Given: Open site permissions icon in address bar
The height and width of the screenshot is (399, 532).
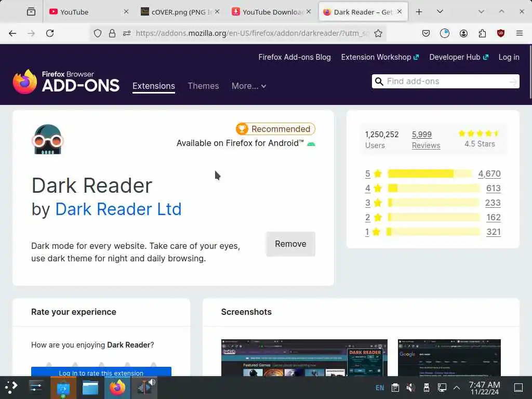Looking at the screenshot, I should [127, 33].
